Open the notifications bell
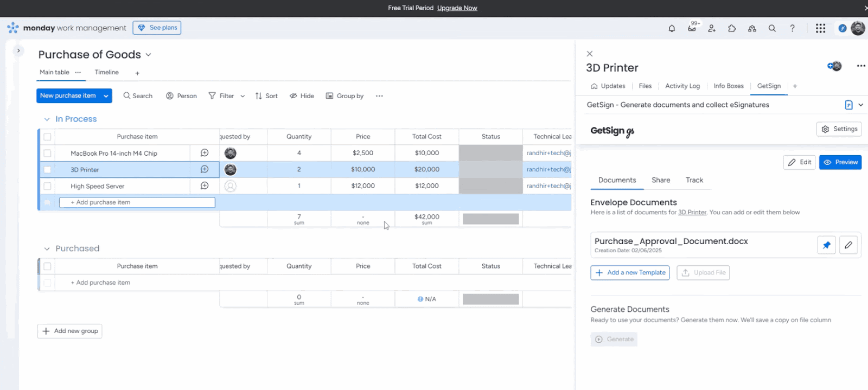Screen dimensions: 868x390 pyautogui.click(x=672, y=28)
